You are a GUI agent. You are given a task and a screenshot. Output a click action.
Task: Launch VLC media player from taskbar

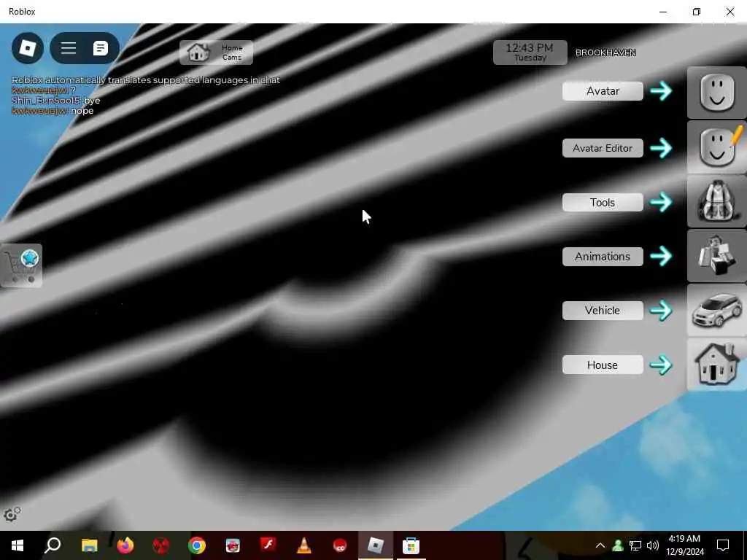pyautogui.click(x=304, y=545)
